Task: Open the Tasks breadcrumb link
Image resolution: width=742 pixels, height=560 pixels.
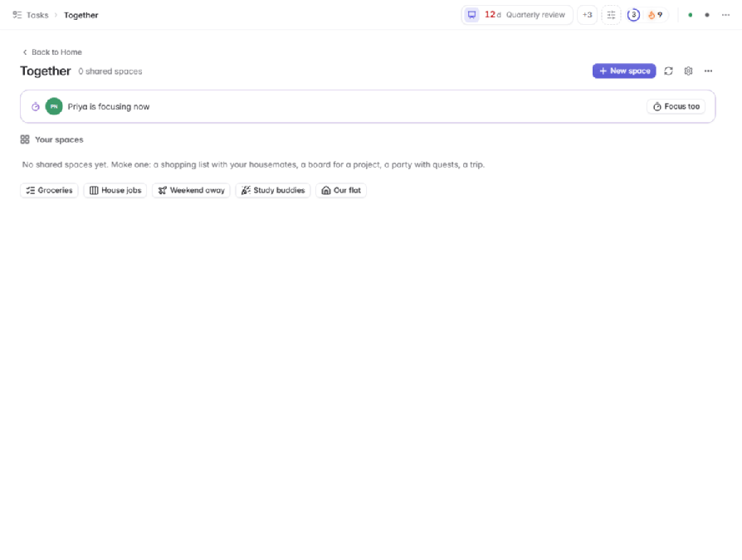Action: pos(37,15)
